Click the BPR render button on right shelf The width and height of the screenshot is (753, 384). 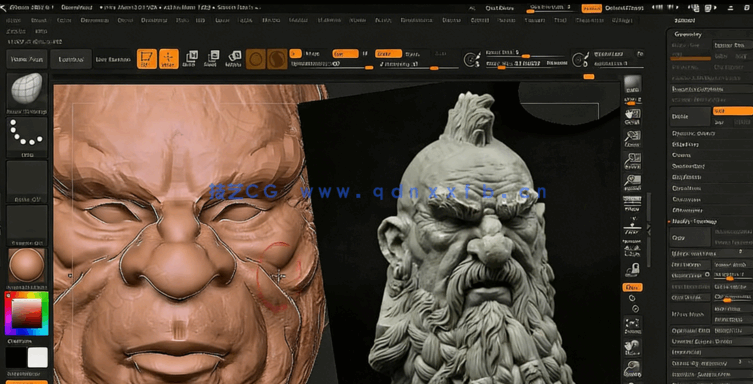[632, 84]
